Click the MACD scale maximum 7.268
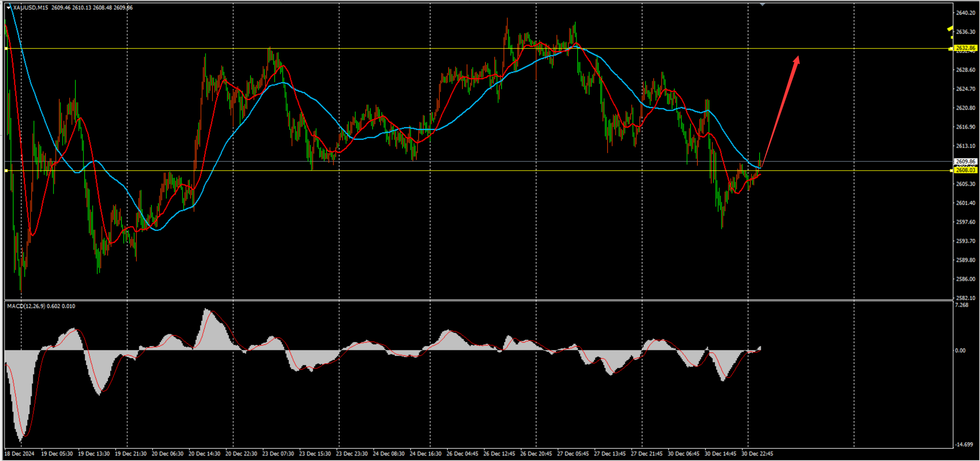Image resolution: width=980 pixels, height=461 pixels. [962, 305]
